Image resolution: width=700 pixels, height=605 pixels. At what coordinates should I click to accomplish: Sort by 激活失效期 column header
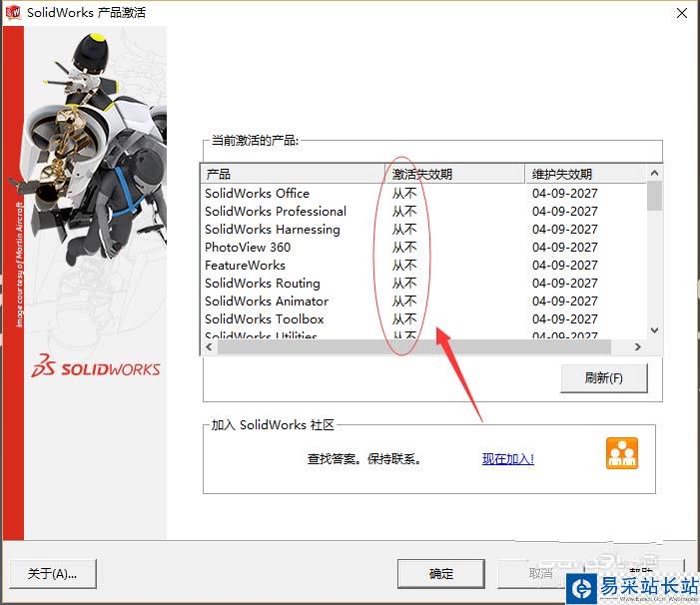(454, 174)
